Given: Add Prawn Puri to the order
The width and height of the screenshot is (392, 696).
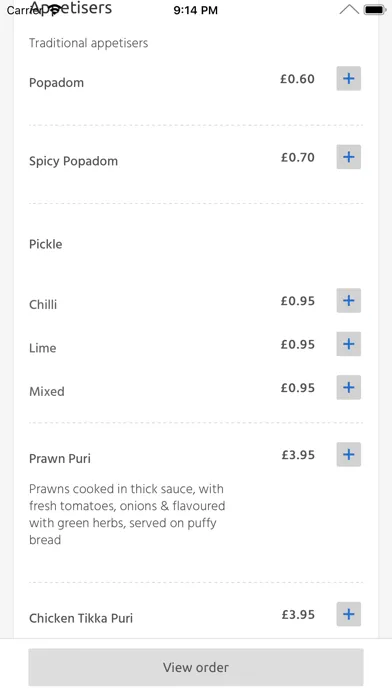Looking at the screenshot, I should pos(348,455).
